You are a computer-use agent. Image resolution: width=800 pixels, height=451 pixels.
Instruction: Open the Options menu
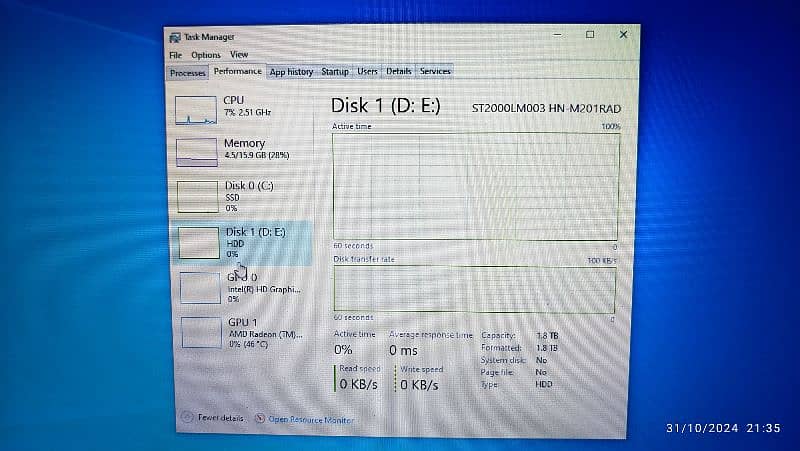pyautogui.click(x=205, y=55)
